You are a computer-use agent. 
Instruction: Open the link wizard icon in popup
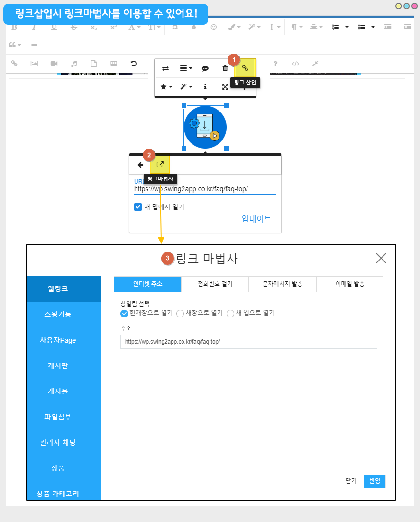[x=160, y=165]
